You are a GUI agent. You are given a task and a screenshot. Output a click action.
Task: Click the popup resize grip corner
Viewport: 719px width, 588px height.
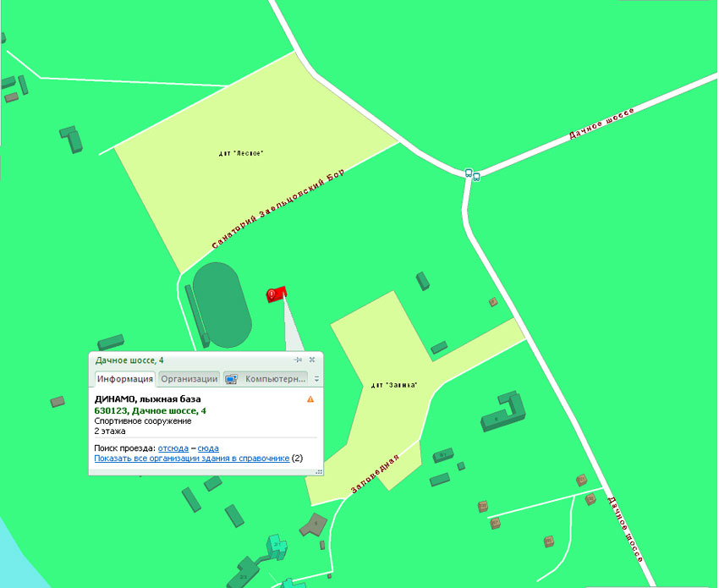click(319, 471)
